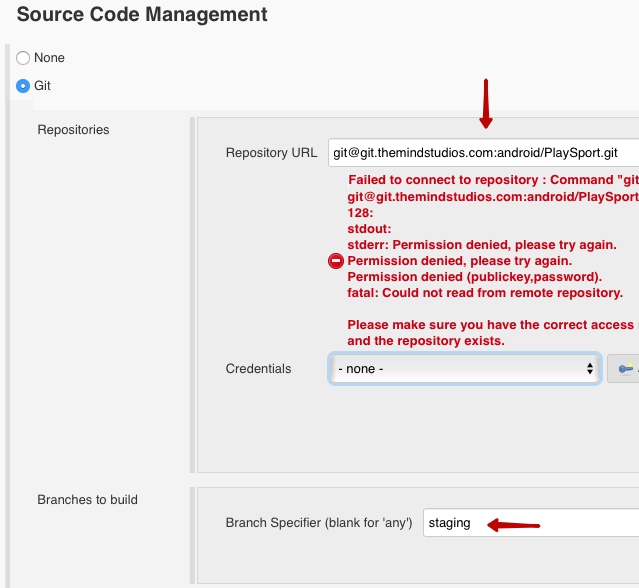Click the red error stop icon
The image size is (639, 588).
(x=336, y=261)
